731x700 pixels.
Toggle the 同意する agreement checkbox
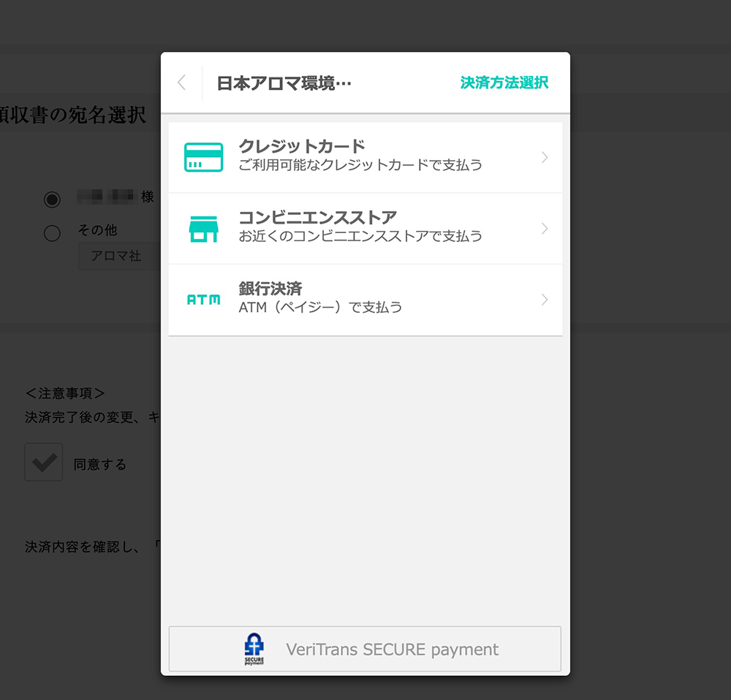[x=43, y=462]
